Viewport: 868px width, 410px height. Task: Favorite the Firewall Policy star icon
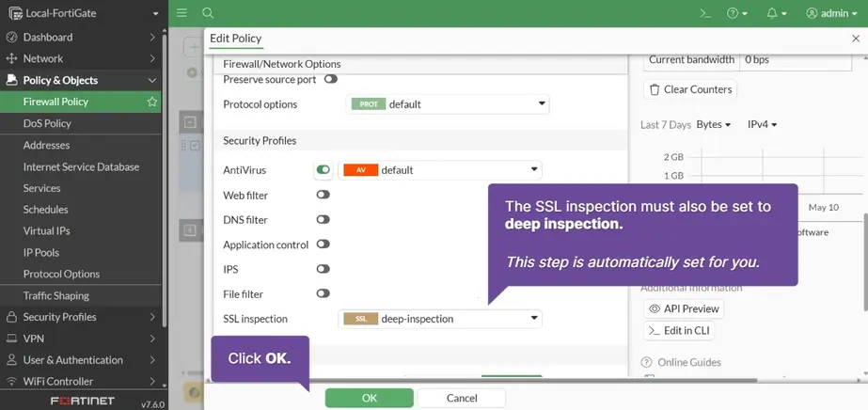click(x=152, y=102)
